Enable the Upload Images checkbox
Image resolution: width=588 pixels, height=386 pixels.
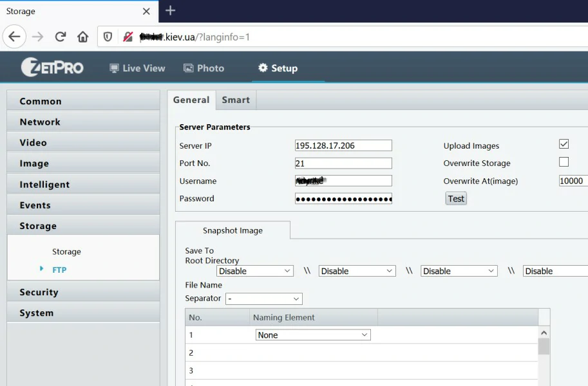point(564,144)
